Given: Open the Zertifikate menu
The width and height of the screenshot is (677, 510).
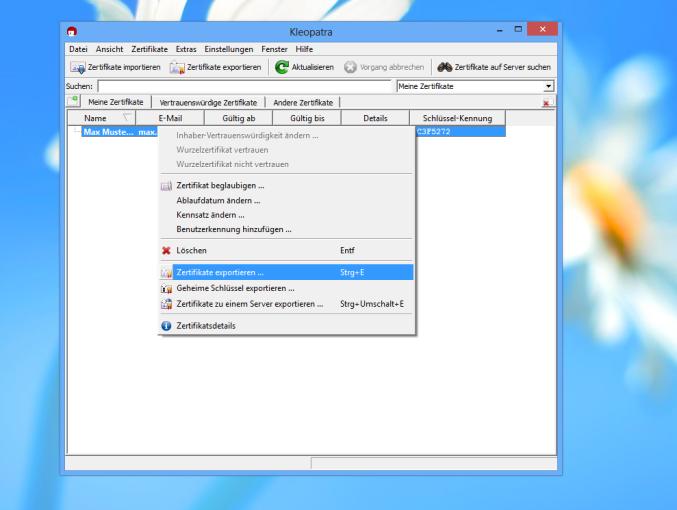Looking at the screenshot, I should click(x=149, y=49).
